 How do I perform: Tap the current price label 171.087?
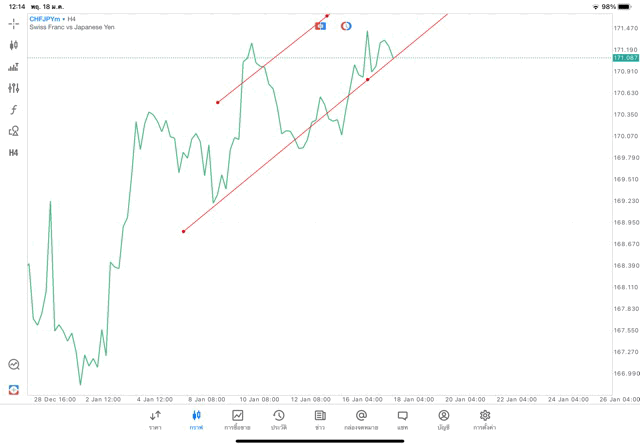(x=626, y=58)
